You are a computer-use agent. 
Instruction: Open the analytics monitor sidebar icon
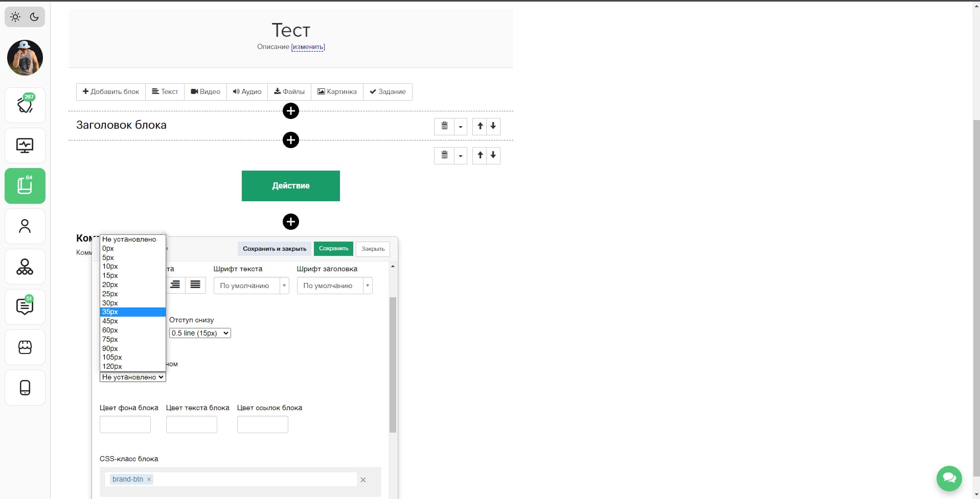pos(25,146)
